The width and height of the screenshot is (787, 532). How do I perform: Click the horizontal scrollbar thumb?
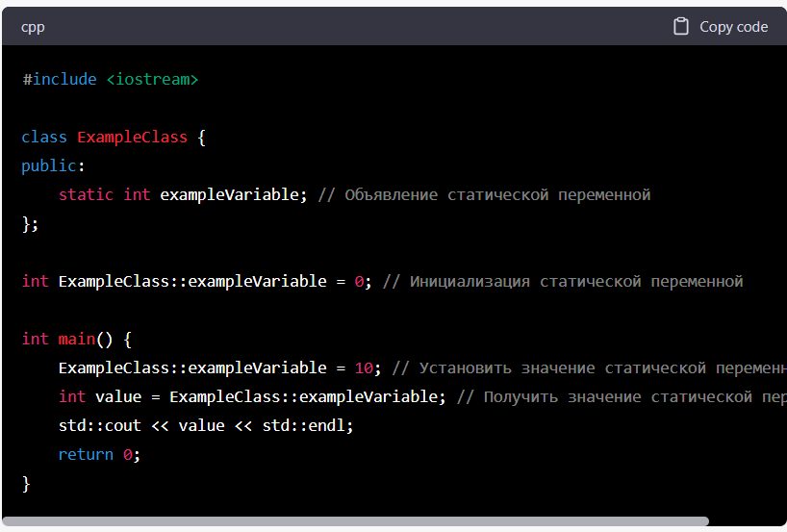click(355, 521)
